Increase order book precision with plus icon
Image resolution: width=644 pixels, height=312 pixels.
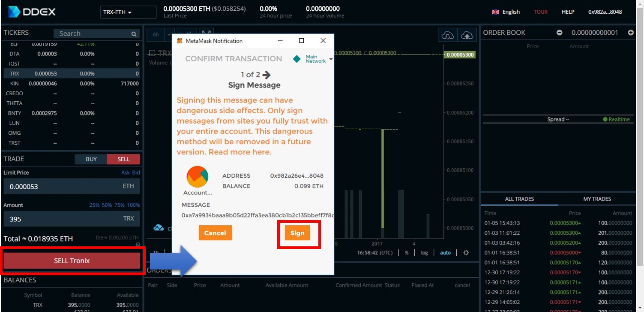click(630, 33)
